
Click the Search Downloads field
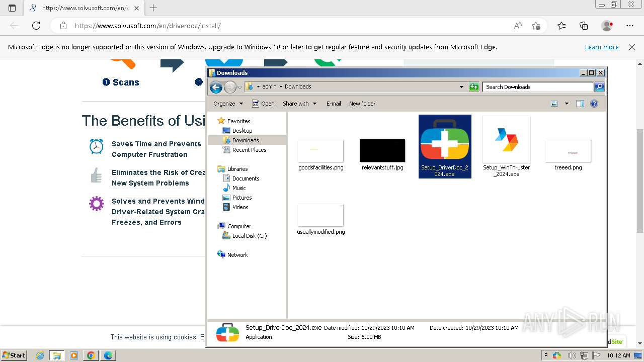click(538, 87)
